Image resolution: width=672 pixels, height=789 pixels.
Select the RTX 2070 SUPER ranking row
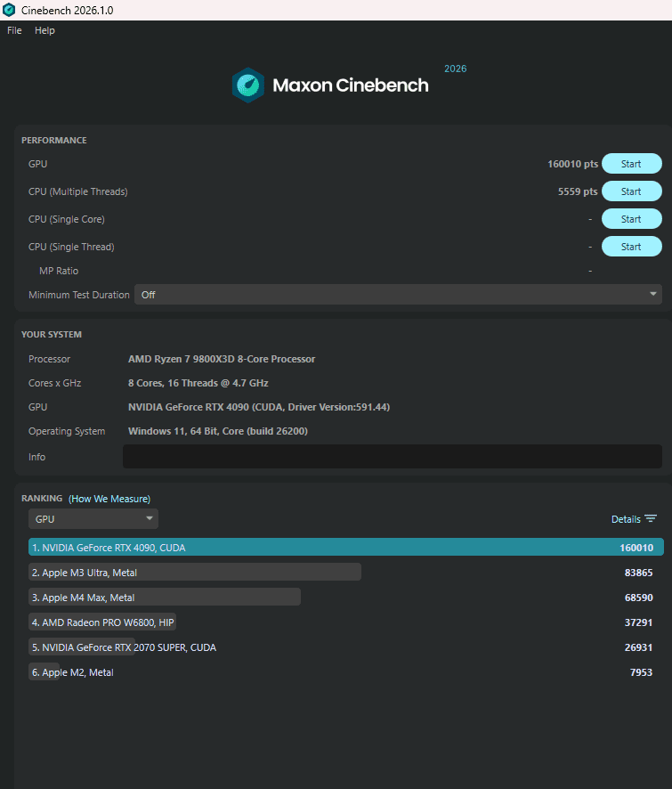(x=346, y=647)
